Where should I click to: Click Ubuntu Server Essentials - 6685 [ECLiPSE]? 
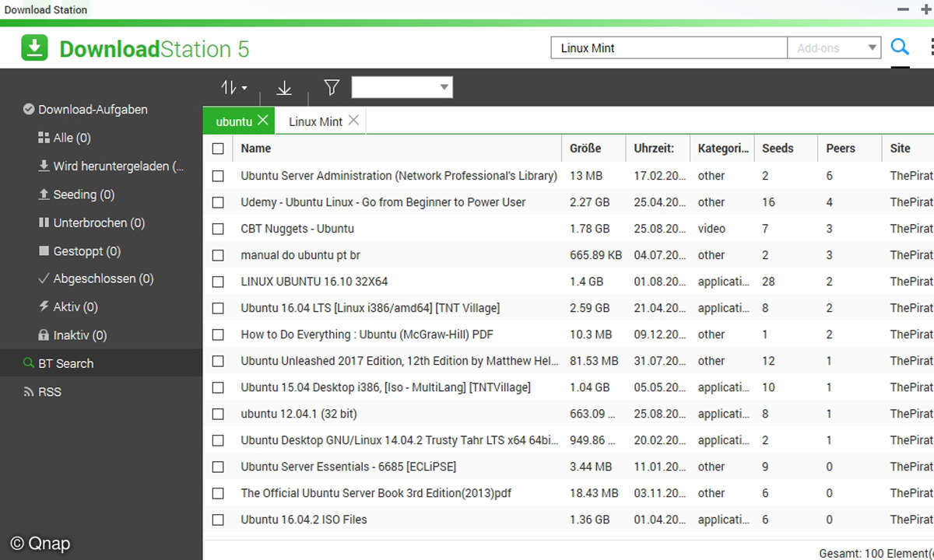349,467
